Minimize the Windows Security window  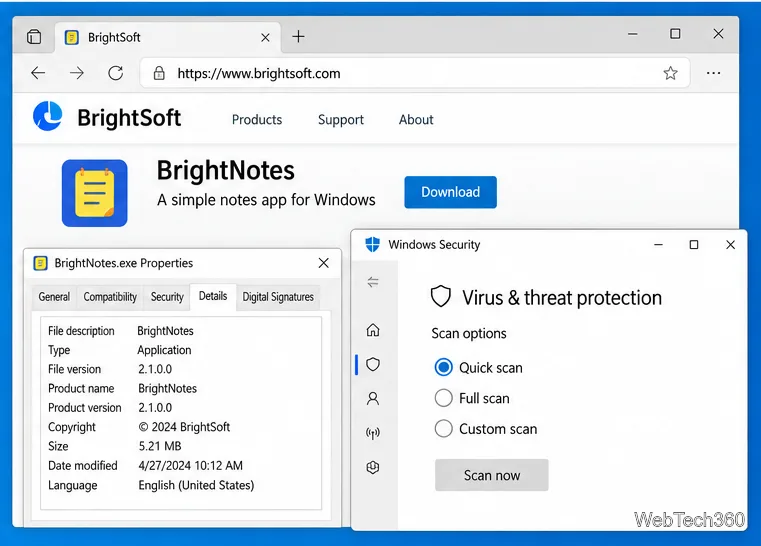(658, 245)
